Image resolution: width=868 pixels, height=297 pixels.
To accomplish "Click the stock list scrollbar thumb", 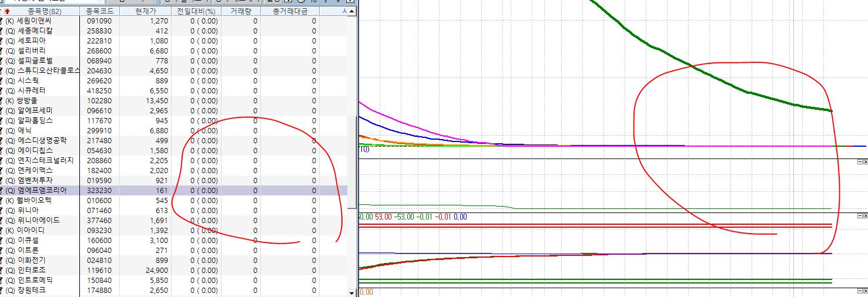I will [x=351, y=161].
